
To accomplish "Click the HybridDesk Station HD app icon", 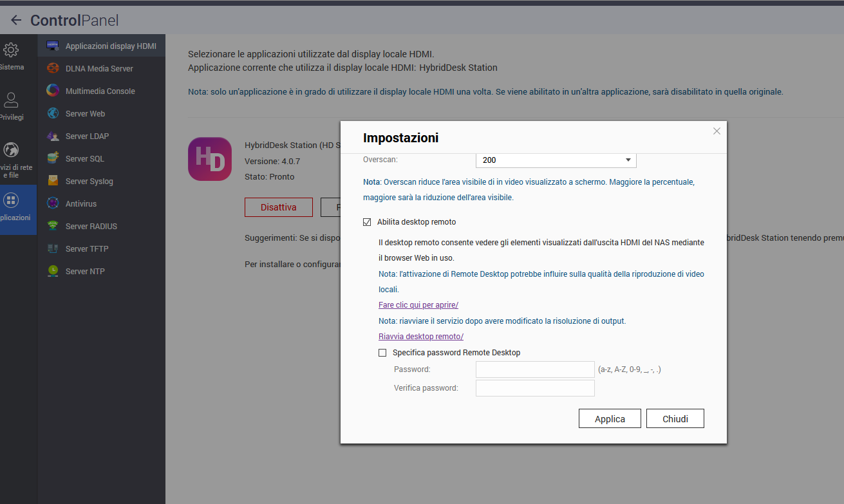I will (210, 159).
